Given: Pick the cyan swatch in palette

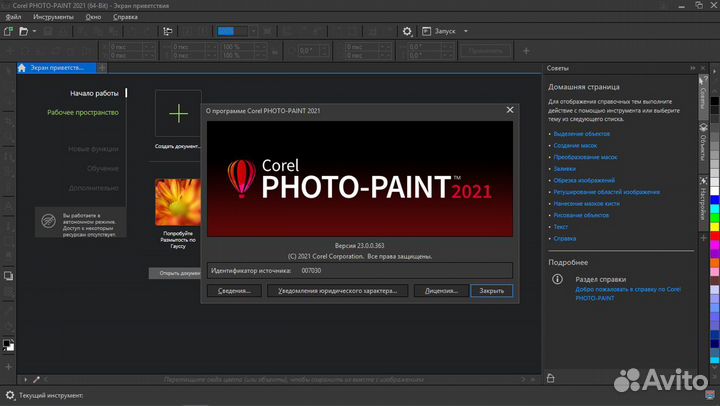Looking at the screenshot, I should (715, 209).
